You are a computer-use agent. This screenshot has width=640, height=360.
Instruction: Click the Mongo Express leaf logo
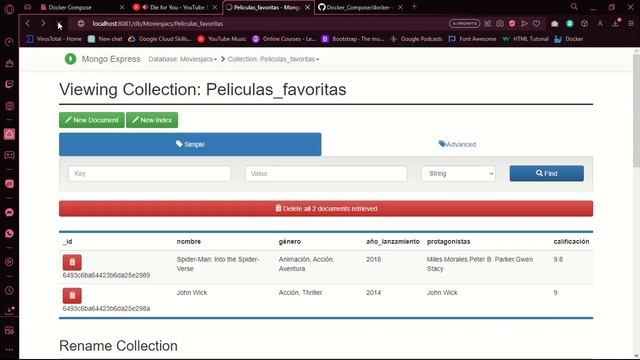(70, 59)
